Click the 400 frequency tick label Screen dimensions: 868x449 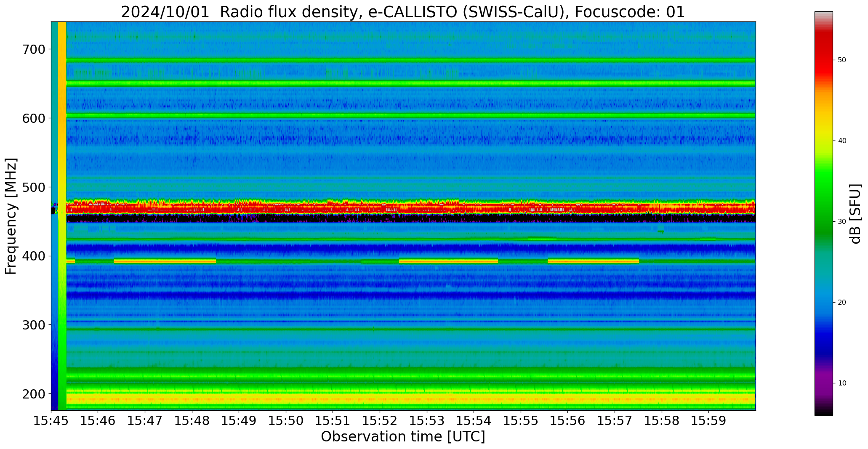(x=33, y=256)
